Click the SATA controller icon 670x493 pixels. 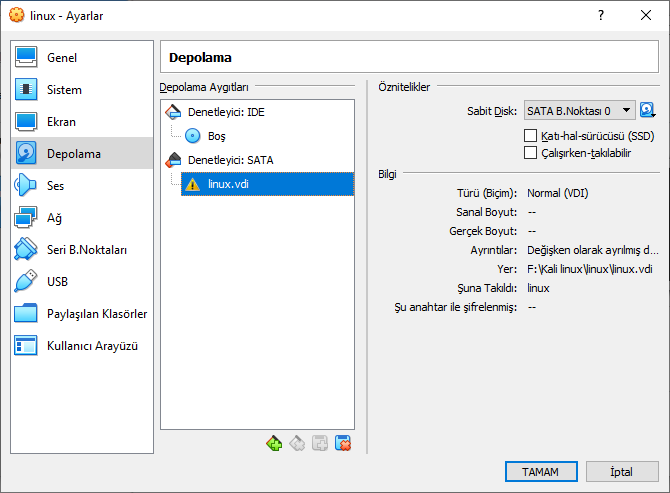point(173,160)
